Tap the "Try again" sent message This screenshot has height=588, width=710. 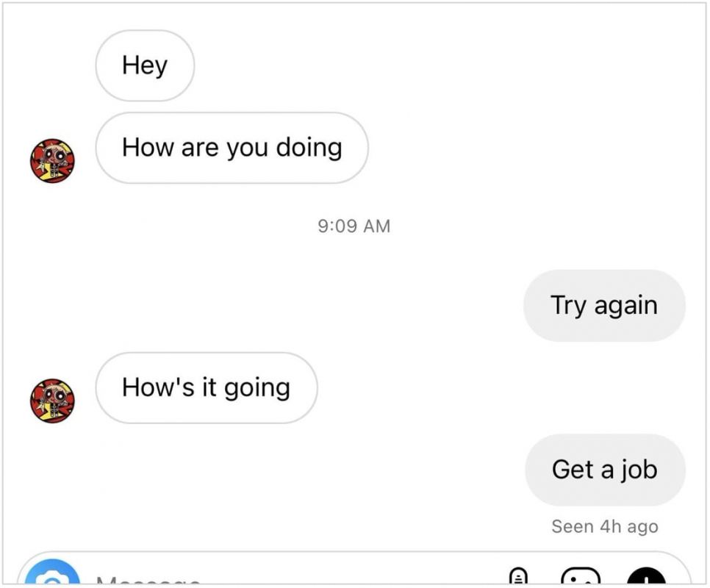coord(604,305)
